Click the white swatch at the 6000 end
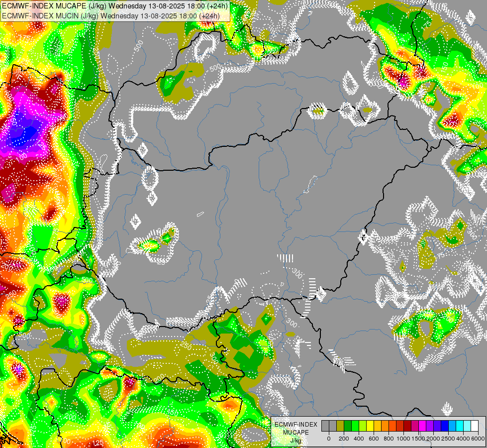 tap(475, 426)
